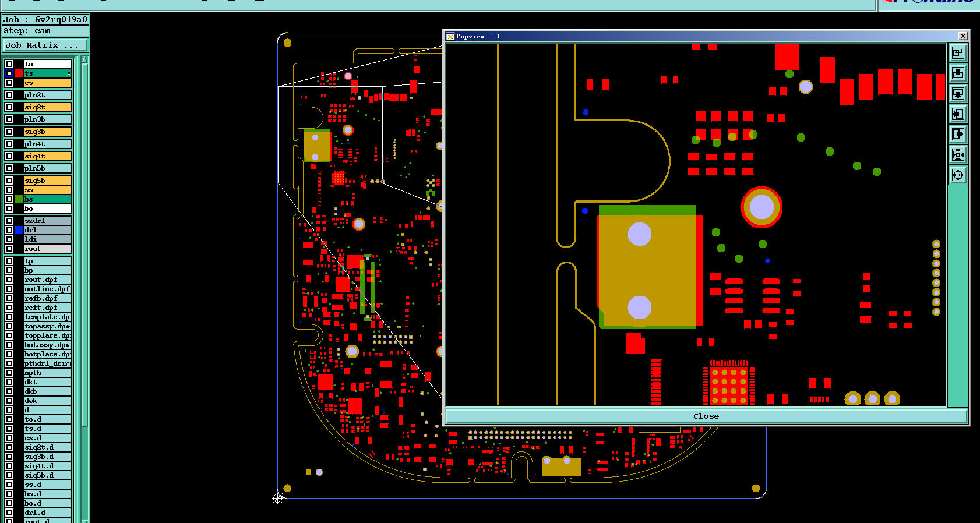Click the Job name field 6v2rq019a0
This screenshot has height=523, width=980.
point(45,19)
